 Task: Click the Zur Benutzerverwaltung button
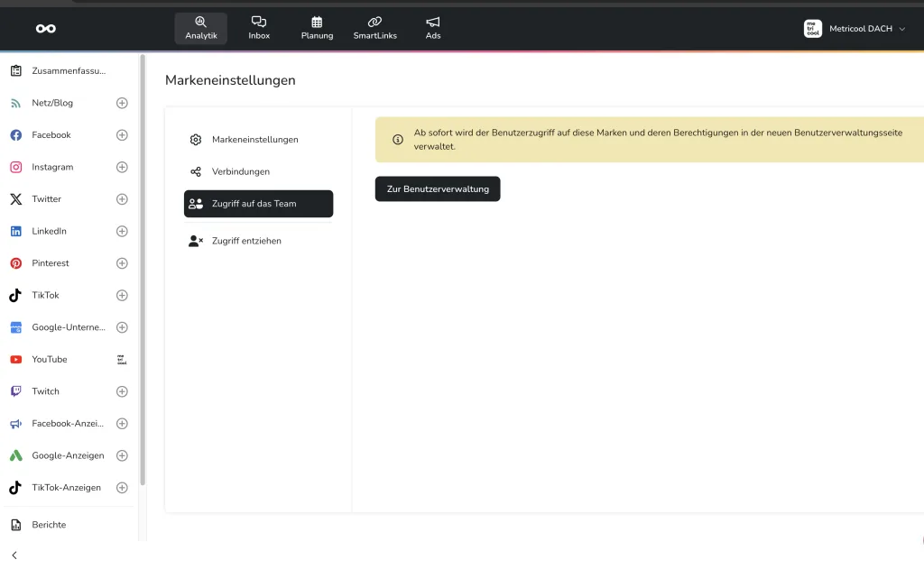[438, 189]
